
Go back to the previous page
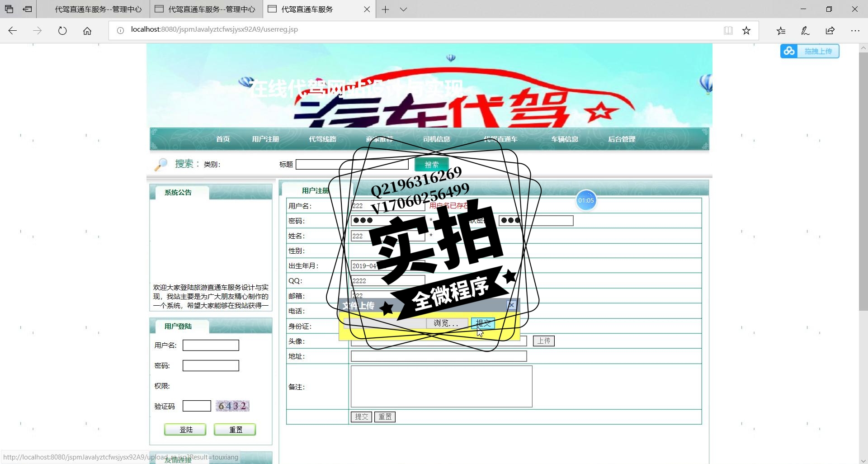[13, 31]
